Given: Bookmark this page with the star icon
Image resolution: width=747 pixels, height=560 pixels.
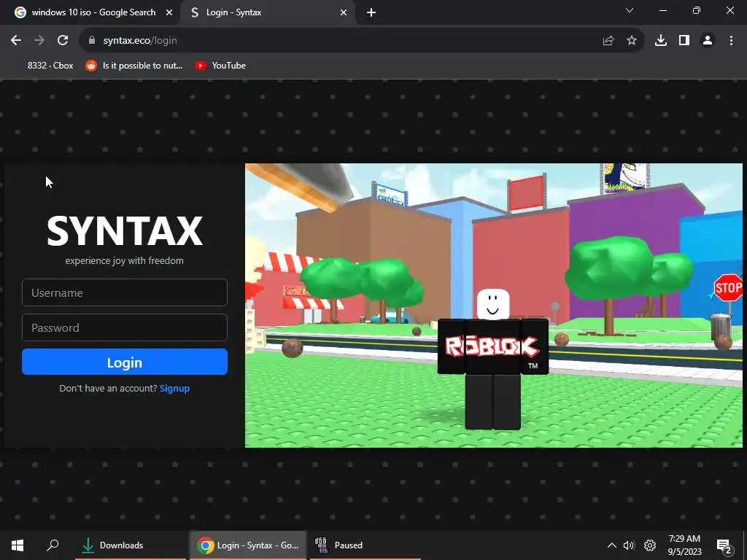Looking at the screenshot, I should (632, 41).
